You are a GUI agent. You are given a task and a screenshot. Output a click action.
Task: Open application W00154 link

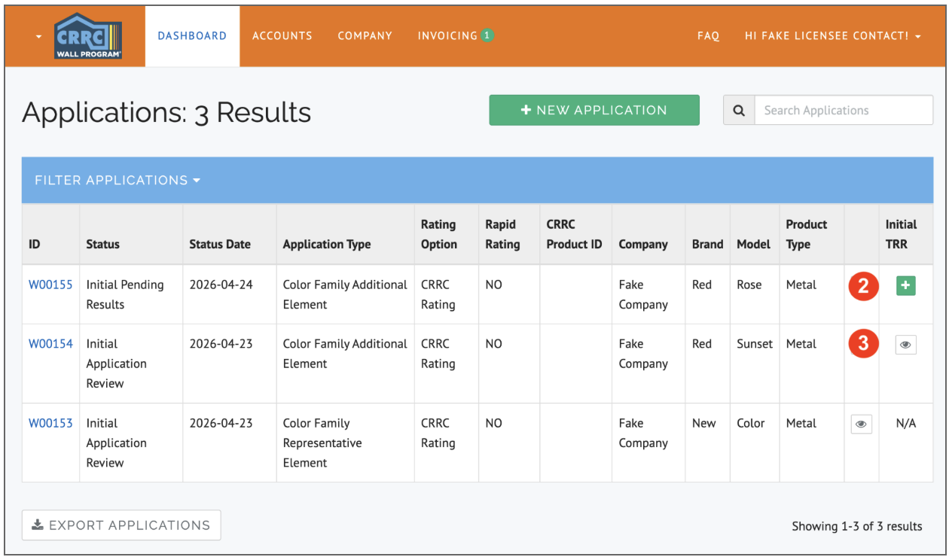coord(50,343)
